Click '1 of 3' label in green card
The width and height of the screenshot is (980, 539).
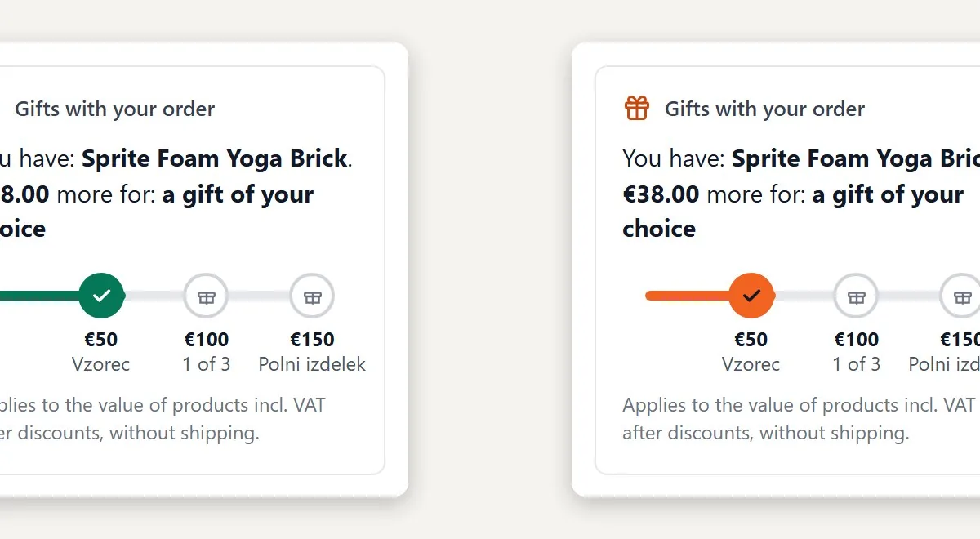tap(207, 364)
